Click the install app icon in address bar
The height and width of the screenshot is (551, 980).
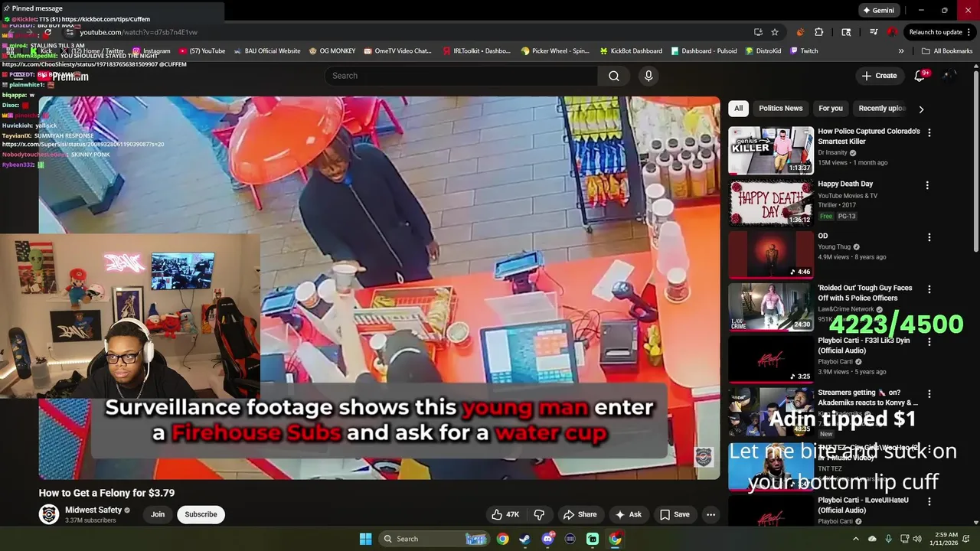(758, 32)
